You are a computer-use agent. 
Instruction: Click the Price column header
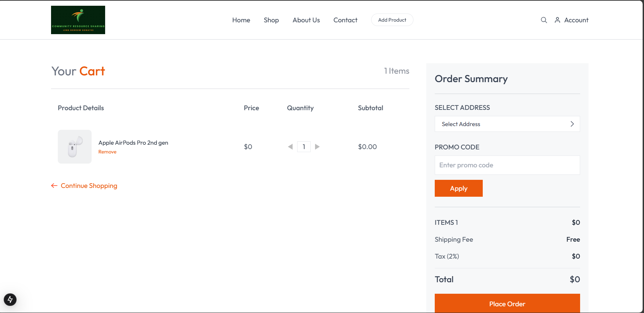[252, 108]
